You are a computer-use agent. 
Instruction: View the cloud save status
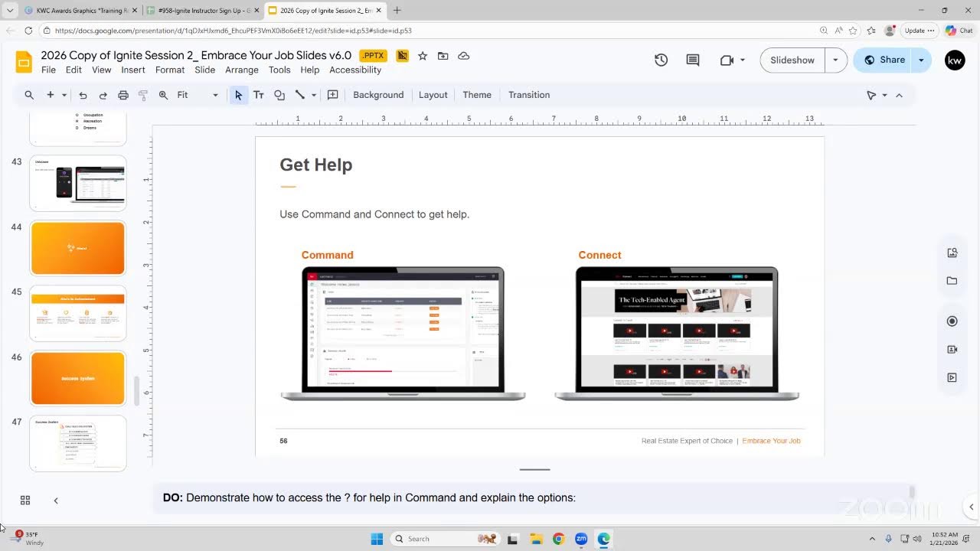(463, 56)
